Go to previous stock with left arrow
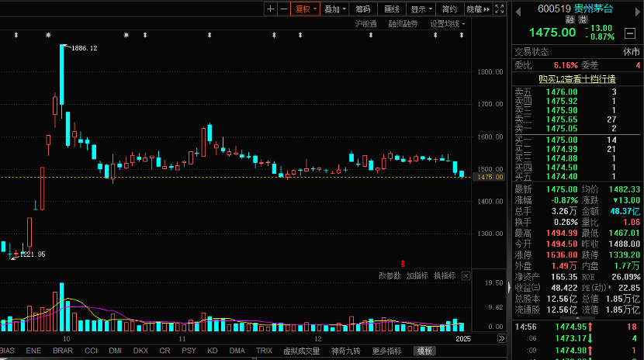The image size is (644, 360). [518, 9]
